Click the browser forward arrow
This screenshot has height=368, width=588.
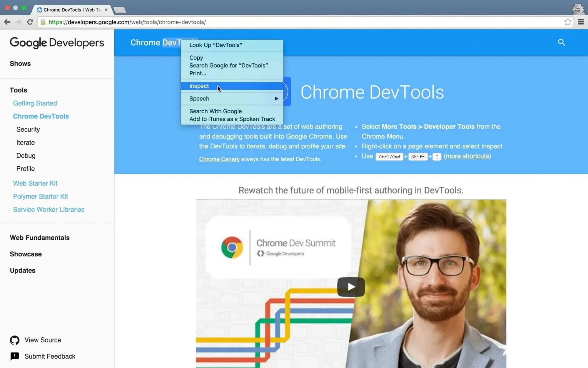19,22
